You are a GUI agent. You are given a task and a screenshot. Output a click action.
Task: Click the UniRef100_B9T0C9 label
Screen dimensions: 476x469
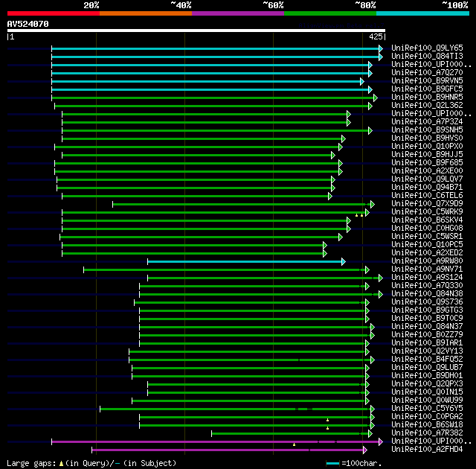click(427, 319)
